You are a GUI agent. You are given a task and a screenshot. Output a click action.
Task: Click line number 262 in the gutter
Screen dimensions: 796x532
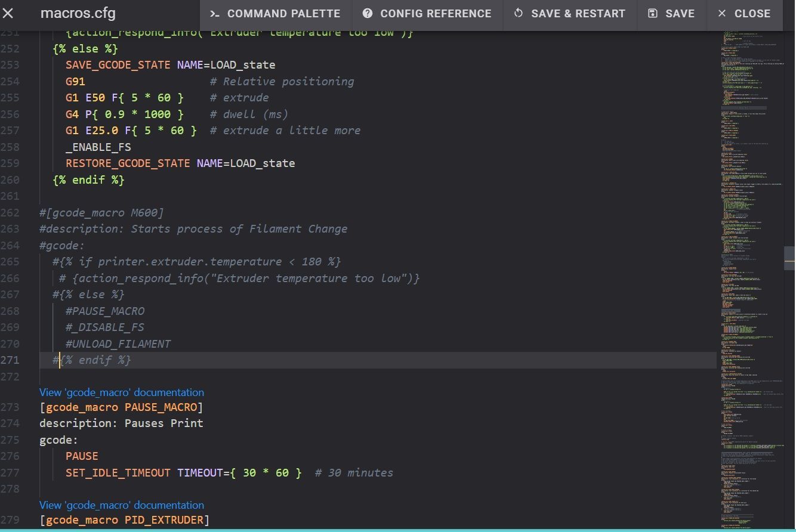tap(10, 212)
